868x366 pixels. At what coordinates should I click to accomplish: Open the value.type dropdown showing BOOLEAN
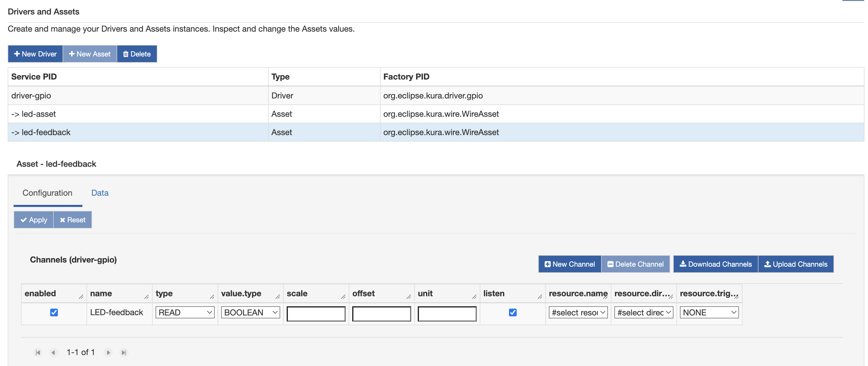(x=251, y=313)
